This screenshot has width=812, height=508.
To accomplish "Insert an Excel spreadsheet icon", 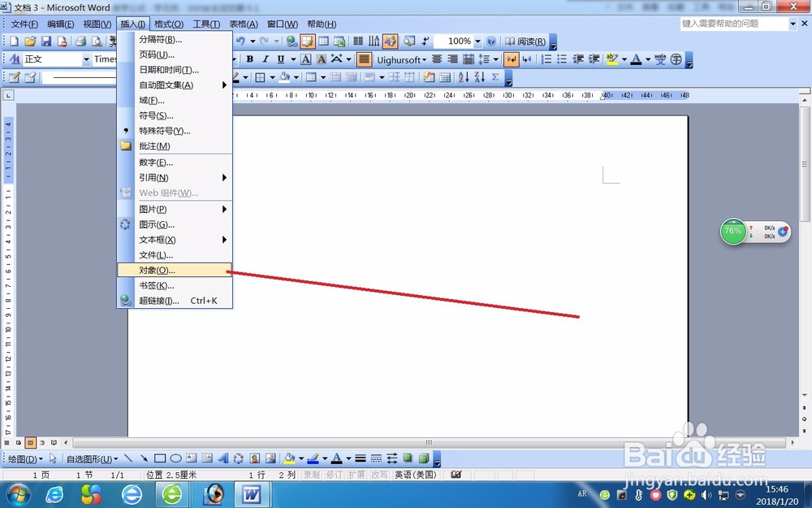I will click(339, 41).
